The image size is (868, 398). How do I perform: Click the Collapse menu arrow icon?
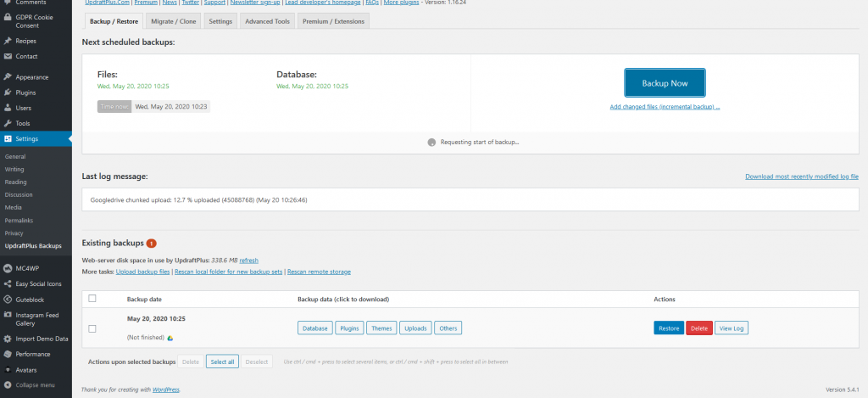tap(8, 385)
